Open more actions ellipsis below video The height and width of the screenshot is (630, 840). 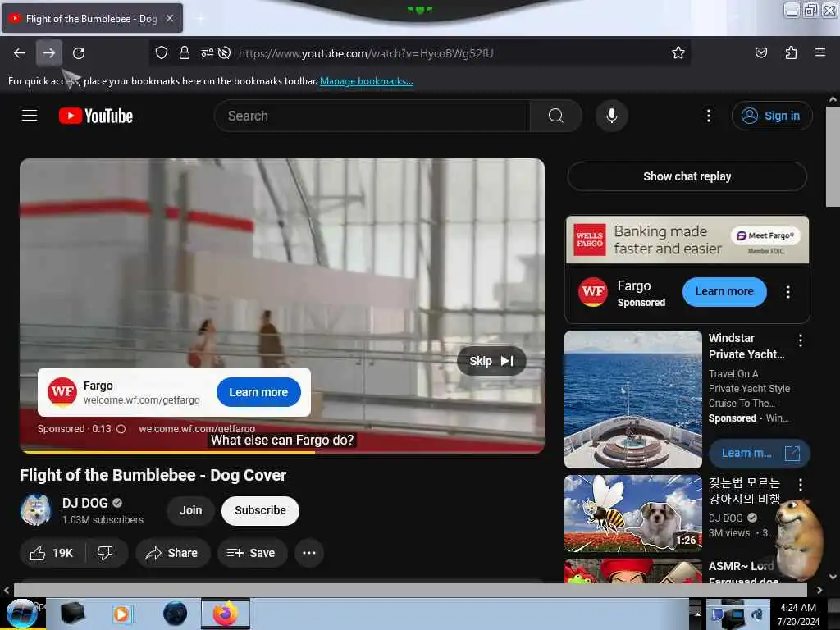(x=309, y=553)
